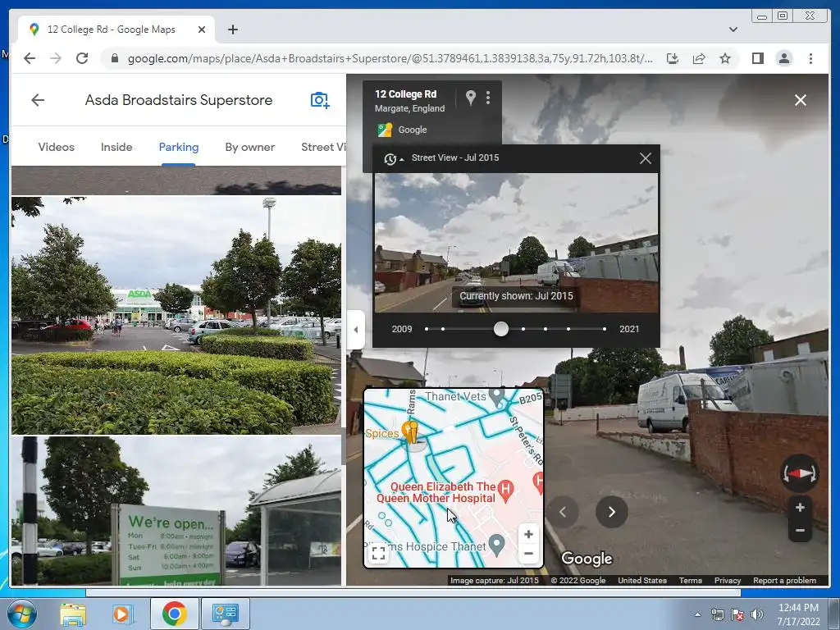Open the Terms link
The height and width of the screenshot is (630, 840).
[690, 580]
